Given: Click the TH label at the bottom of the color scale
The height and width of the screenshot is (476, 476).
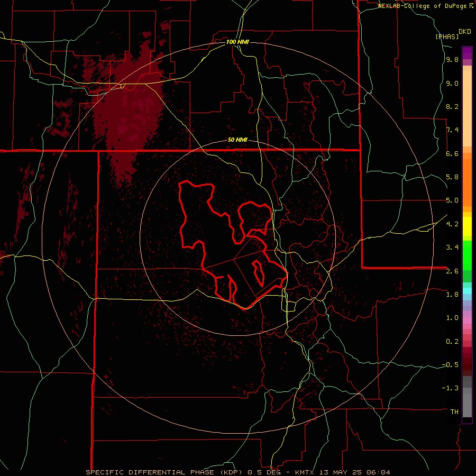Looking at the screenshot, I should tap(454, 411).
